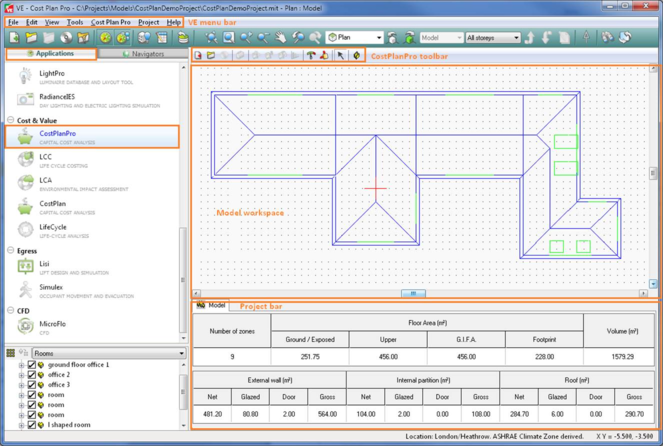663x446 pixels.
Task: Open the Tools menu
Action: (75, 22)
